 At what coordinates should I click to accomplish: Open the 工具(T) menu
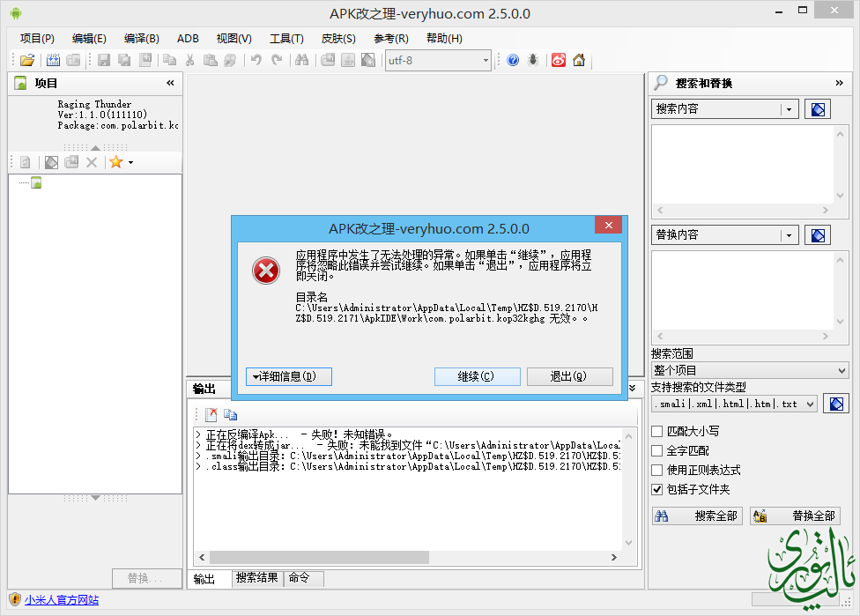(286, 39)
